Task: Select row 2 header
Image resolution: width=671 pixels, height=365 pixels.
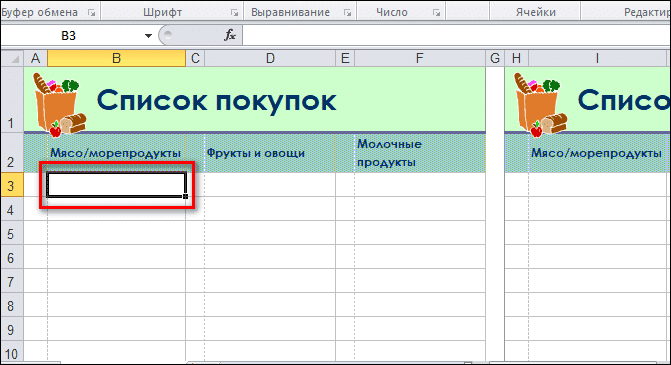Action: coord(12,152)
